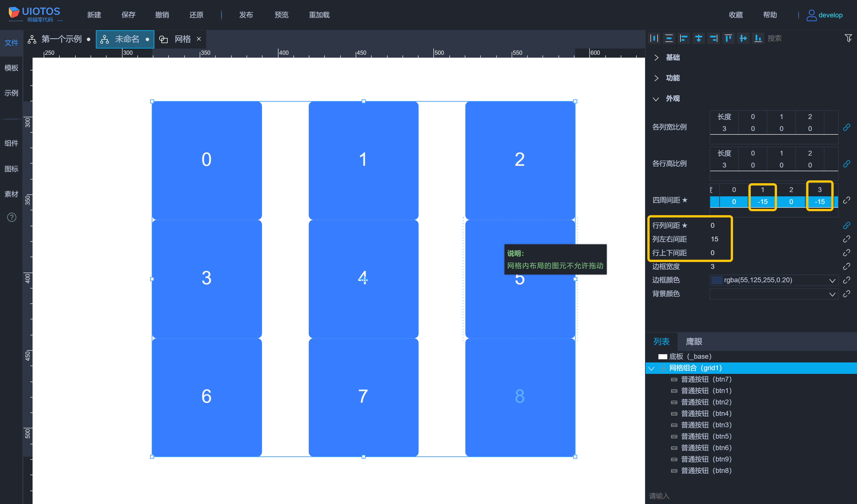The width and height of the screenshot is (857, 504).
Task: Click the distribute horizontally icon
Action: [654, 39]
